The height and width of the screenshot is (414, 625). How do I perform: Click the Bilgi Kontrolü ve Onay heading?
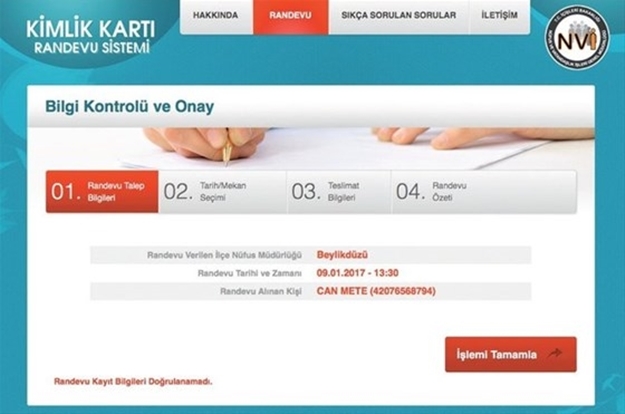pyautogui.click(x=130, y=106)
